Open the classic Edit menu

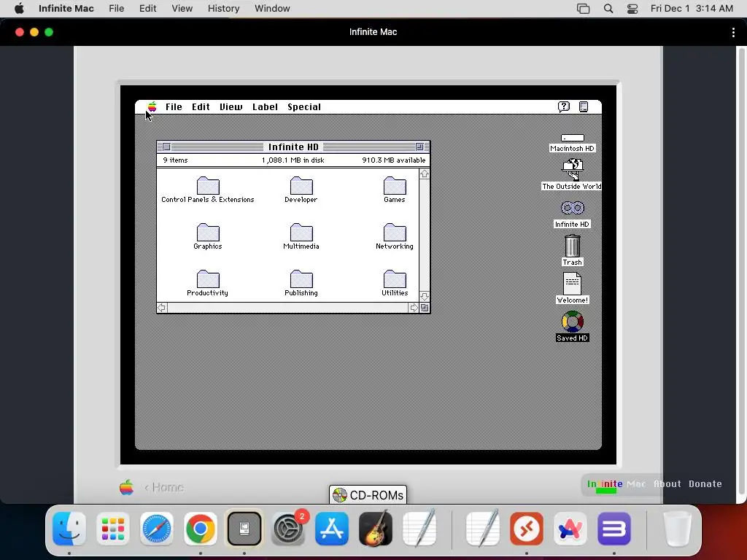[201, 106]
